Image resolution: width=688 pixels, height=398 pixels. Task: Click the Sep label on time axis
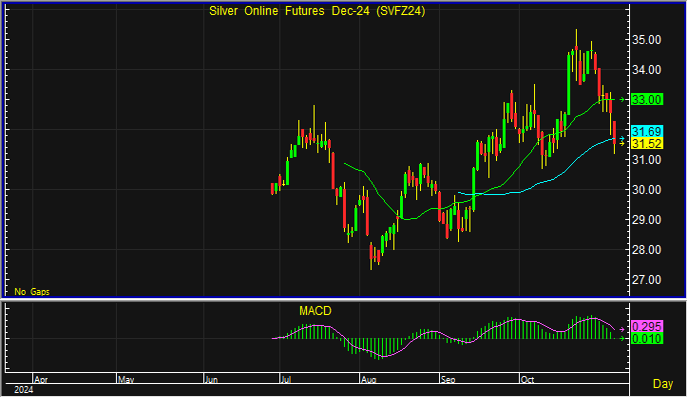pos(448,379)
